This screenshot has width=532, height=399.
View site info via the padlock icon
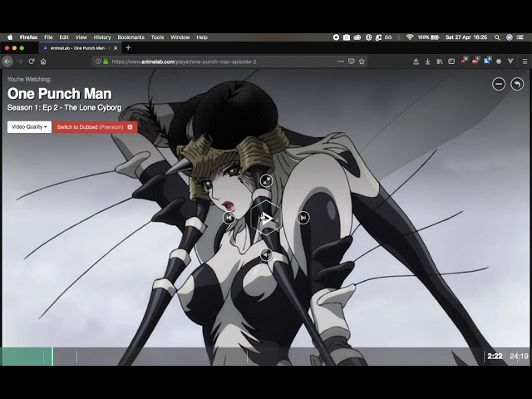(106, 62)
